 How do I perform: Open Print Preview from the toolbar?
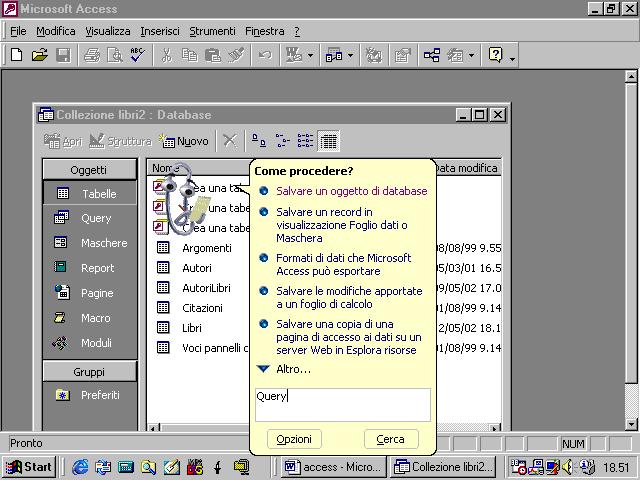115,55
